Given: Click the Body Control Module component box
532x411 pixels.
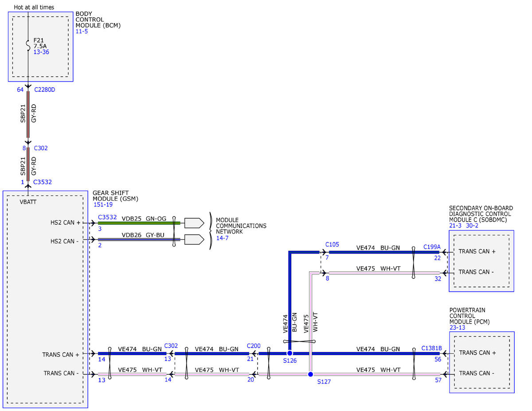Looking at the screenshot, I should [41, 47].
